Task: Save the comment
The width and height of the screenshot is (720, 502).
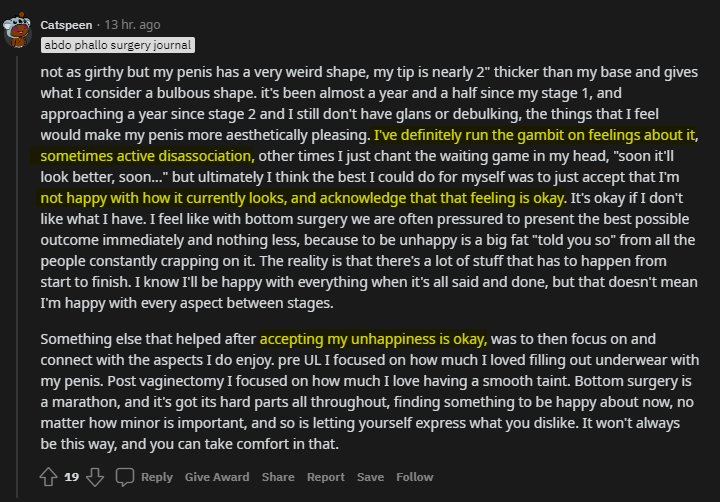Action: 370,477
